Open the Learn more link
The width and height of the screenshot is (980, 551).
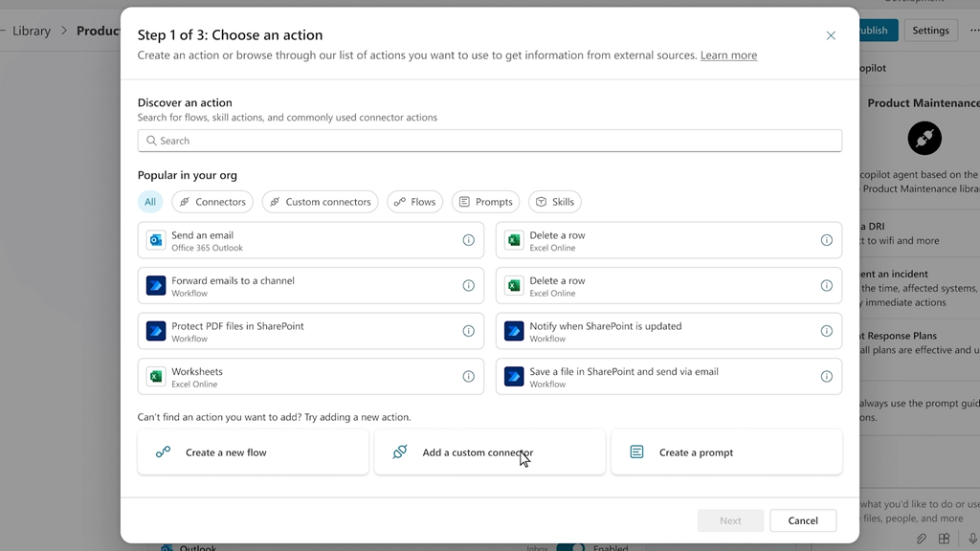pyautogui.click(x=728, y=55)
